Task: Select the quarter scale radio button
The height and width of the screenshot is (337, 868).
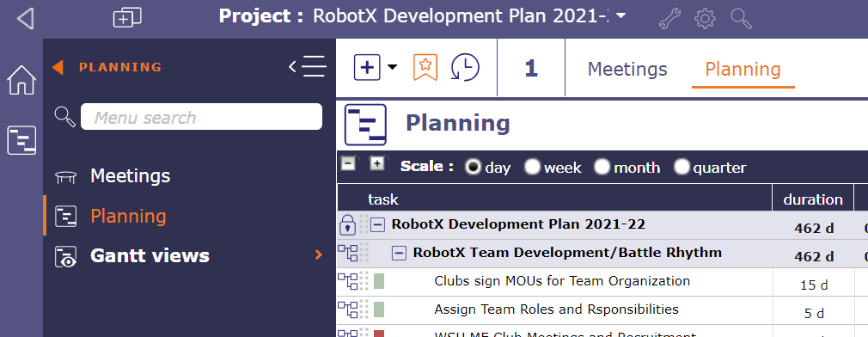Action: pos(682,167)
